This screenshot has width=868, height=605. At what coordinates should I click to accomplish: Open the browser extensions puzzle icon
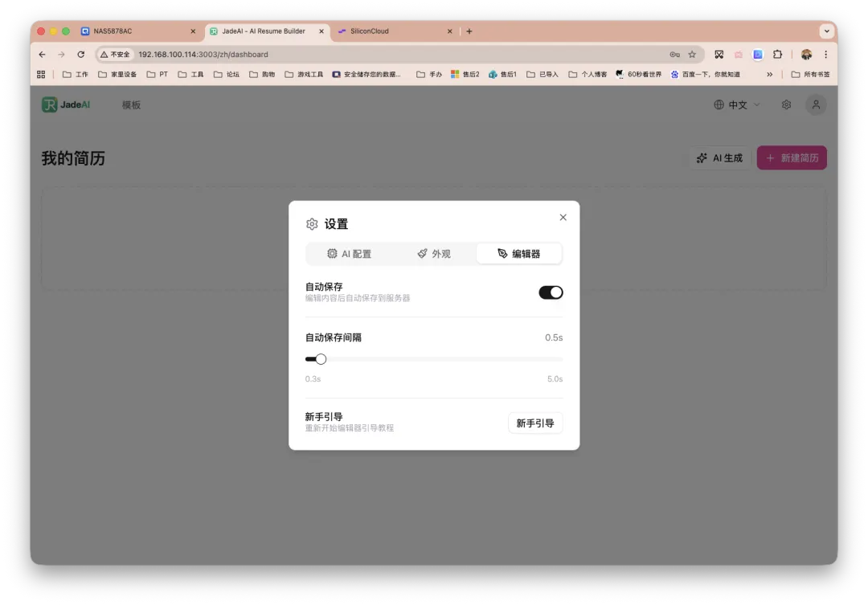click(777, 55)
